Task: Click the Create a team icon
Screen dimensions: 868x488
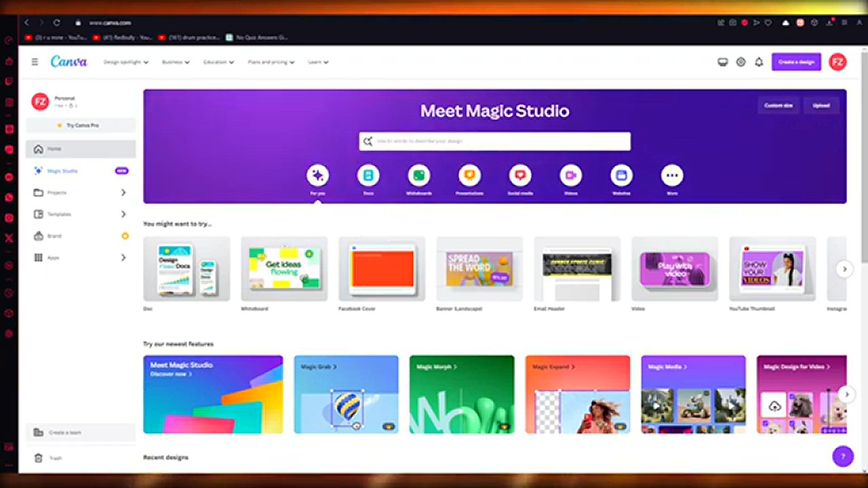Action: pos(38,432)
